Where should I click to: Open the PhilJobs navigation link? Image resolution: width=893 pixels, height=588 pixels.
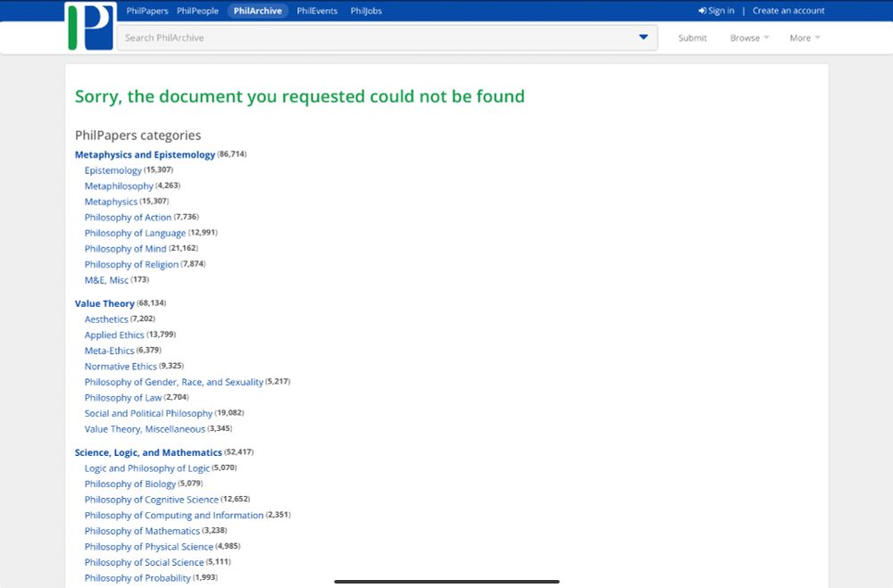coord(365,11)
